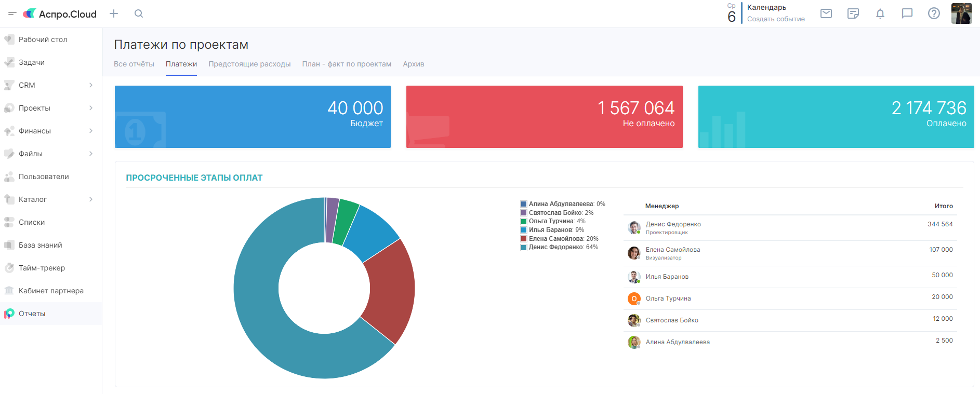Image resolution: width=980 pixels, height=394 pixels.
Task: Open Алина Абдулвалеева manager profile
Action: point(678,342)
